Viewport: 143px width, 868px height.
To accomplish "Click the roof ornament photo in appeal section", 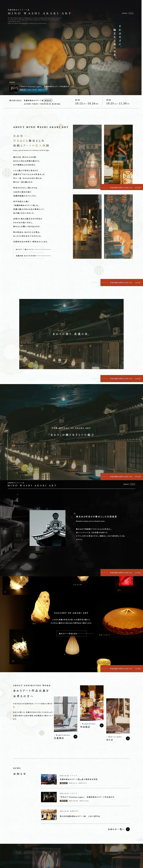I will click(x=48, y=528).
